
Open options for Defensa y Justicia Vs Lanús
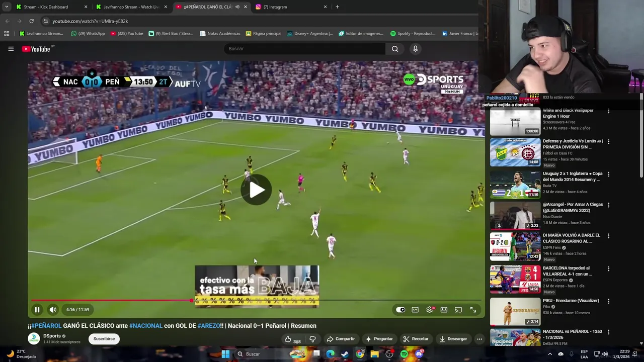[608, 142]
